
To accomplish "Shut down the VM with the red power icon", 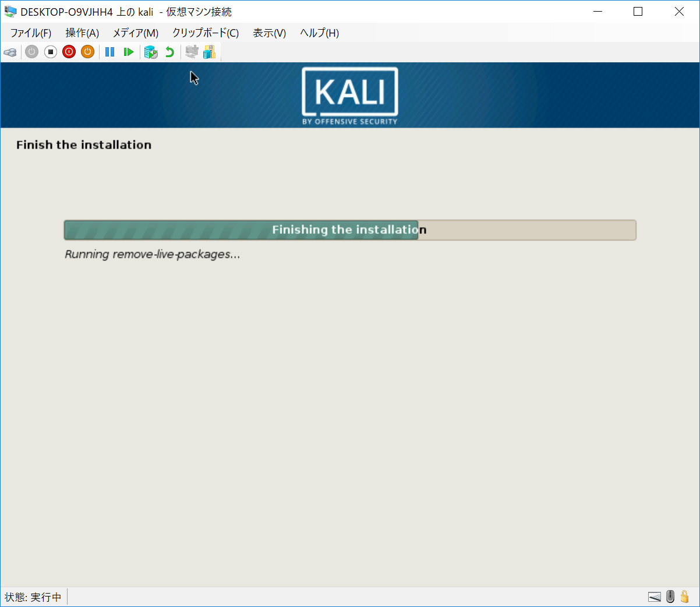I will 69,52.
